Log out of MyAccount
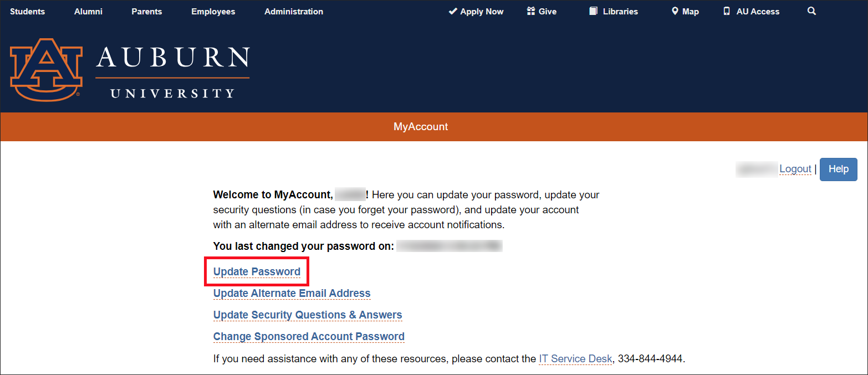 coord(795,168)
